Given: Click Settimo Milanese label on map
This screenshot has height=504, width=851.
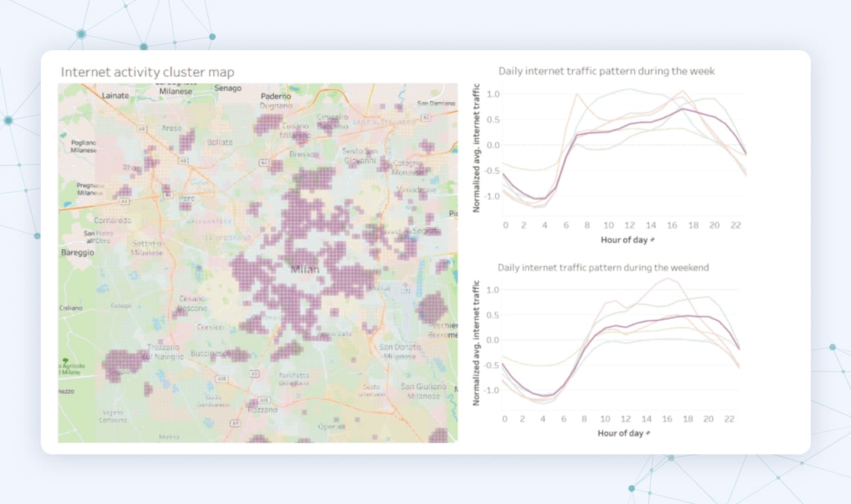Looking at the screenshot, I should (x=147, y=248).
